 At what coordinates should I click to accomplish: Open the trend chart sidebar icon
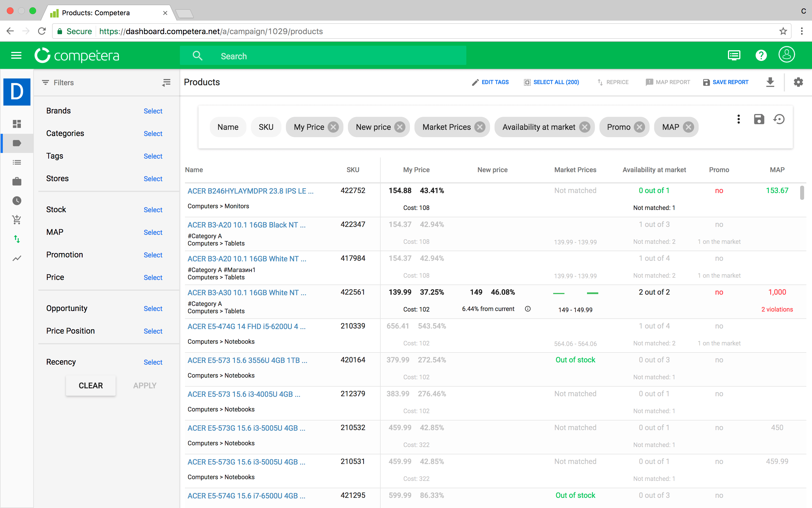pyautogui.click(x=17, y=258)
